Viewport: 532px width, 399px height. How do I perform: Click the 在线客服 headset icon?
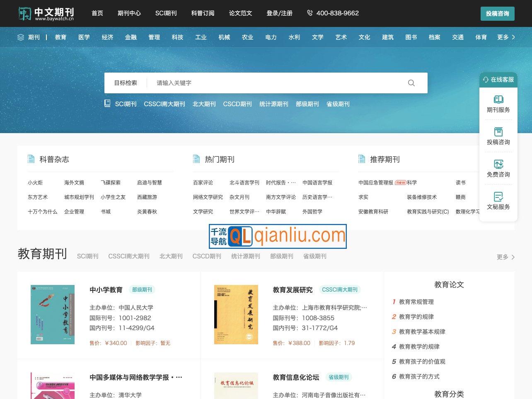[x=486, y=80]
